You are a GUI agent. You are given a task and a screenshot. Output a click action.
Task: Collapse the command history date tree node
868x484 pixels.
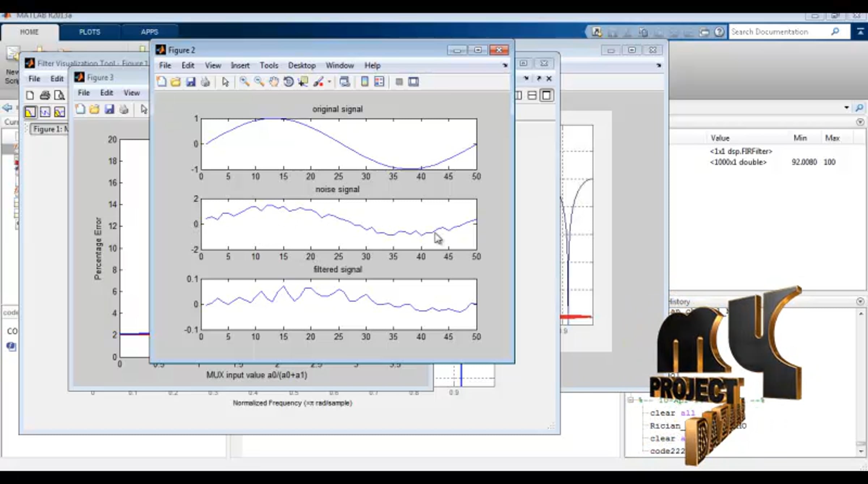pyautogui.click(x=630, y=400)
